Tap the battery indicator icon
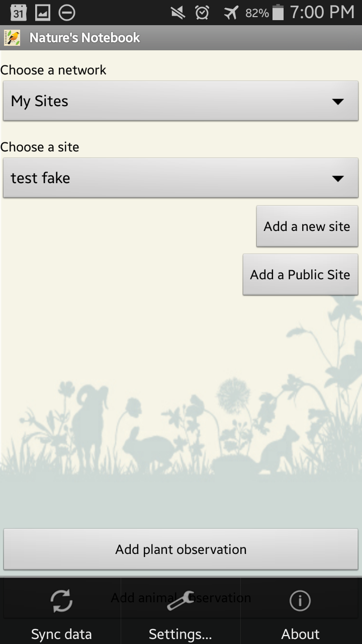 tap(278, 13)
